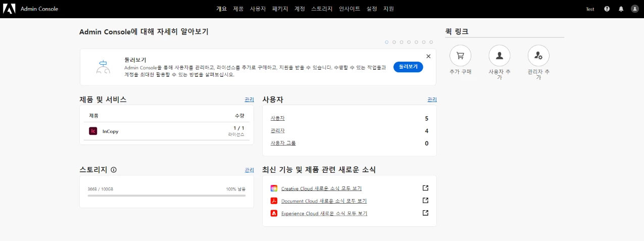Open Experience Cloud news external link icon

coord(425,213)
